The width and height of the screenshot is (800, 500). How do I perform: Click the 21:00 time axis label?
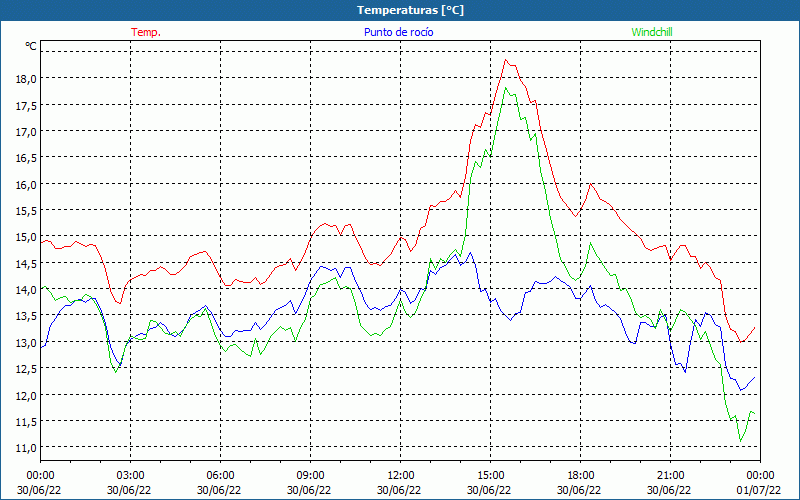click(670, 476)
